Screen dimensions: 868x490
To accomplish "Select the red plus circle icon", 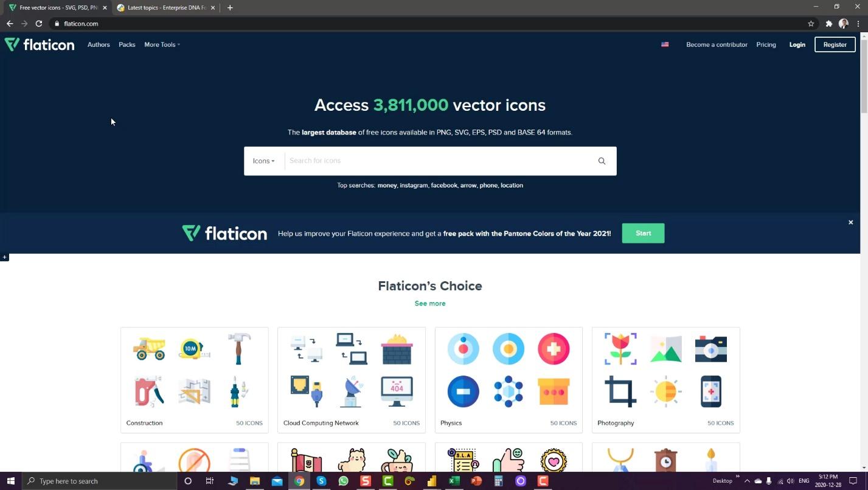I will click(554, 349).
